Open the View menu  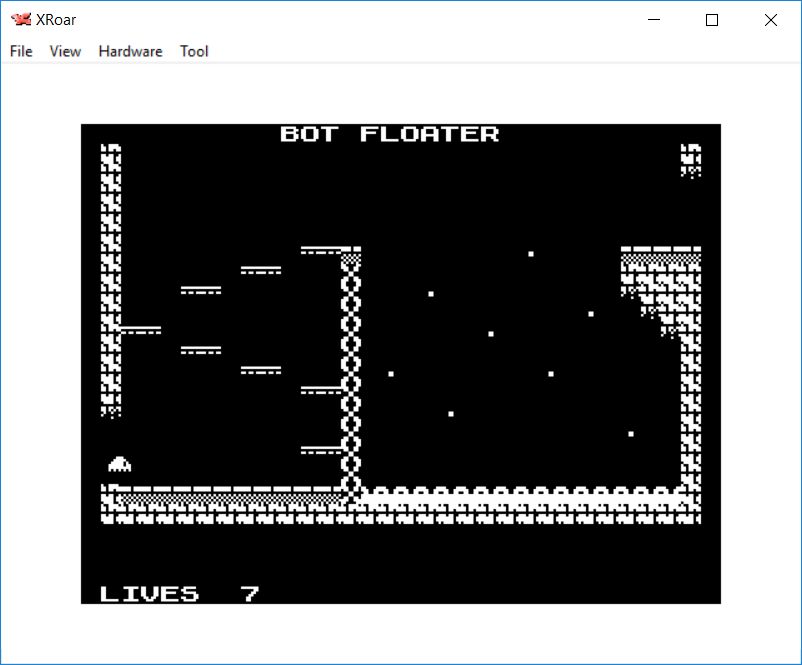(65, 51)
